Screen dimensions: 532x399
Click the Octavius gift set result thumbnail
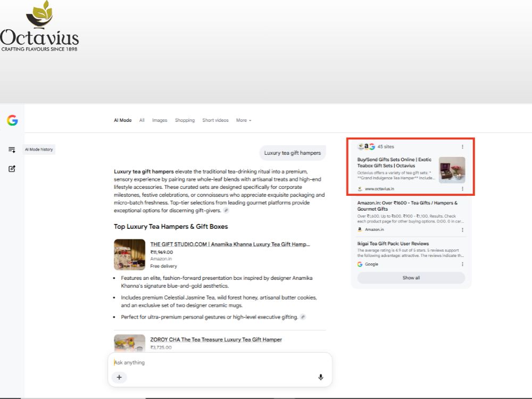(452, 170)
